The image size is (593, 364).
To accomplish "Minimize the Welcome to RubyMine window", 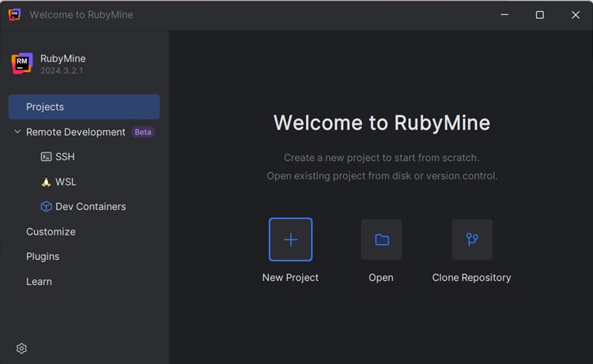I will pos(504,15).
